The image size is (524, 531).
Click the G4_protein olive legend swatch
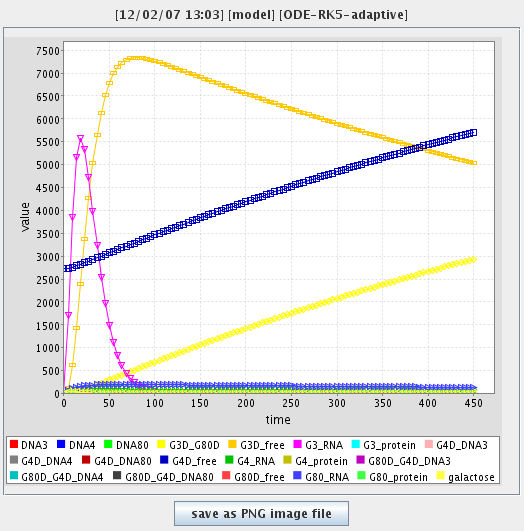287,460
